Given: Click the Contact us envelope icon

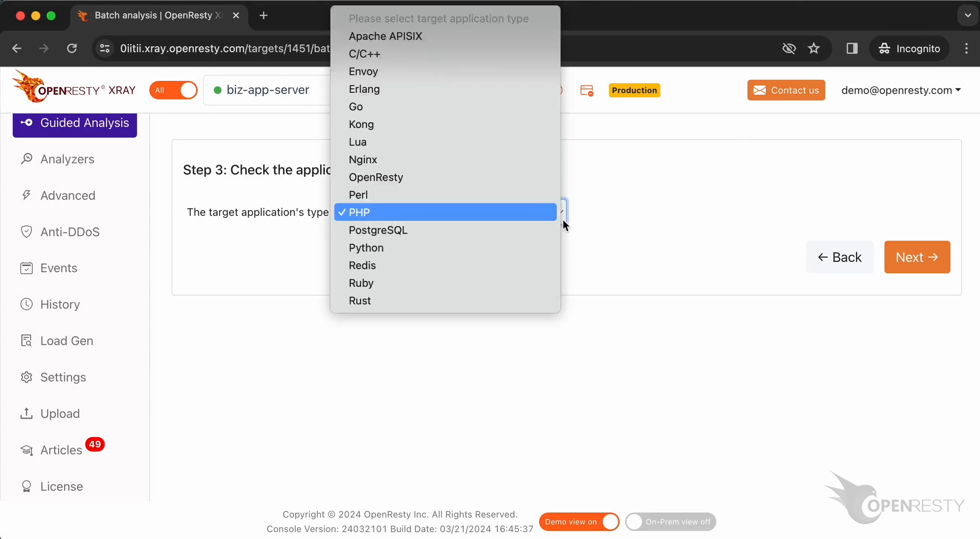Looking at the screenshot, I should pyautogui.click(x=760, y=90).
